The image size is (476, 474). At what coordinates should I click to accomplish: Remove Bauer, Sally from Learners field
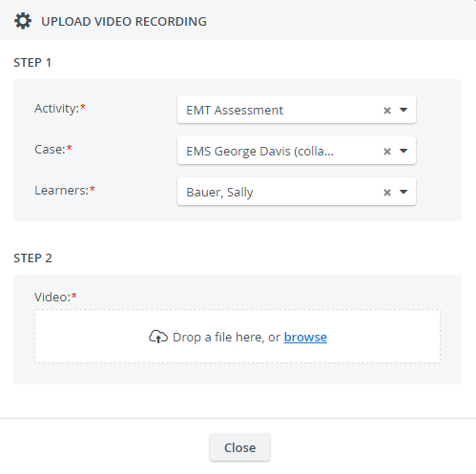tap(387, 193)
